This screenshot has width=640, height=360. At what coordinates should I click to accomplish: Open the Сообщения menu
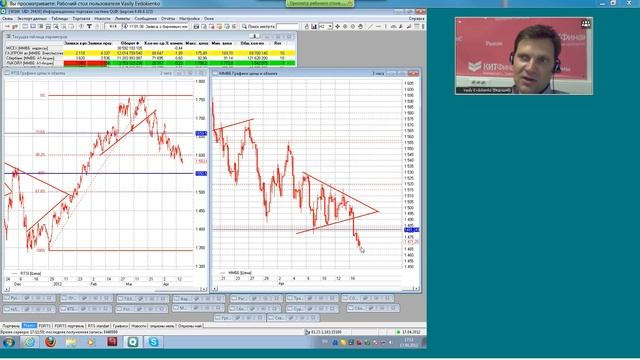146,19
